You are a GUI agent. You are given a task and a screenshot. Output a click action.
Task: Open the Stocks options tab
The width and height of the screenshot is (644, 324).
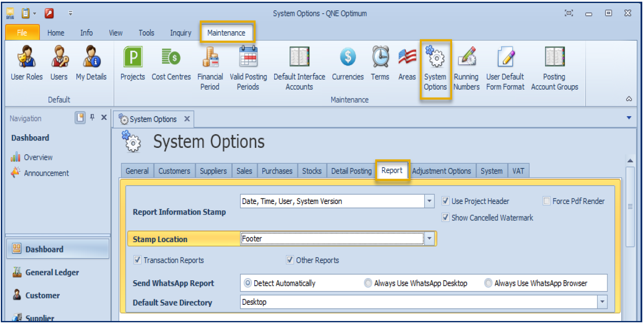pyautogui.click(x=312, y=171)
